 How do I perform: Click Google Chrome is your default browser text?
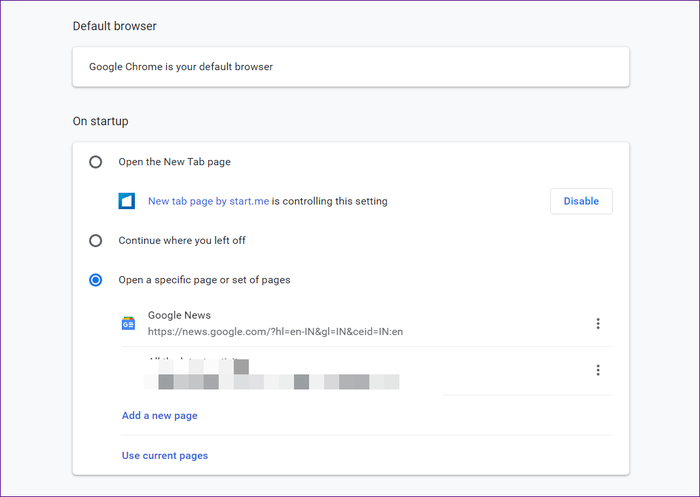(181, 67)
